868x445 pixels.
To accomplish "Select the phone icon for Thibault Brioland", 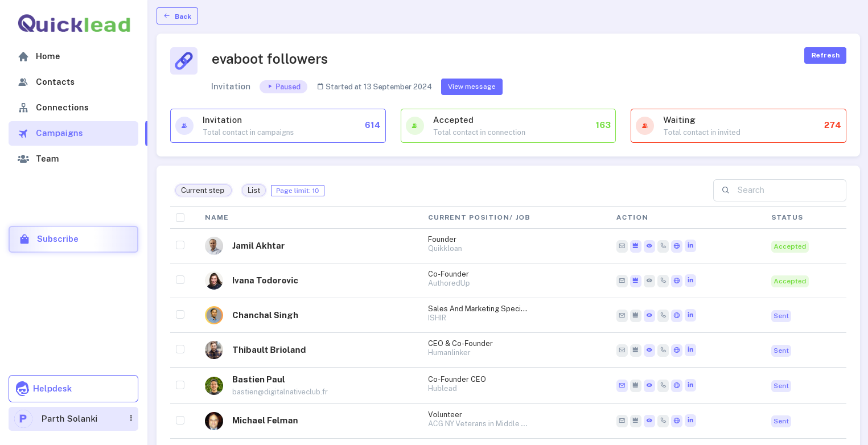I will 663,350.
